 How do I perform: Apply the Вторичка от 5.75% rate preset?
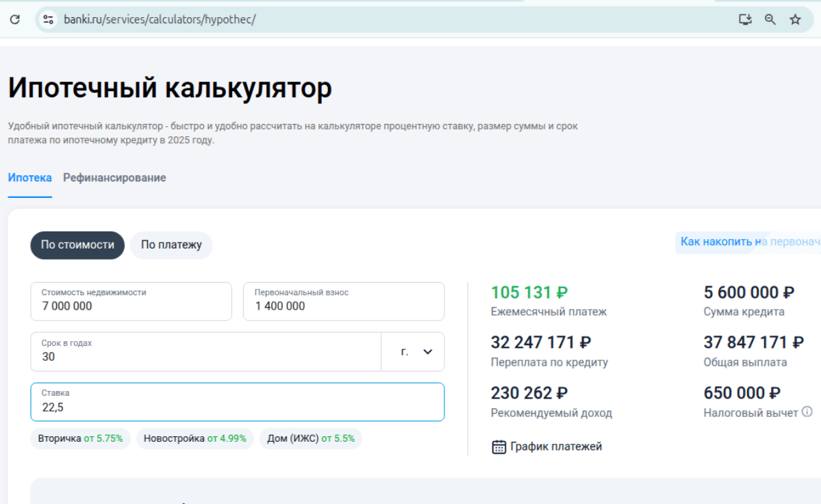click(x=80, y=439)
